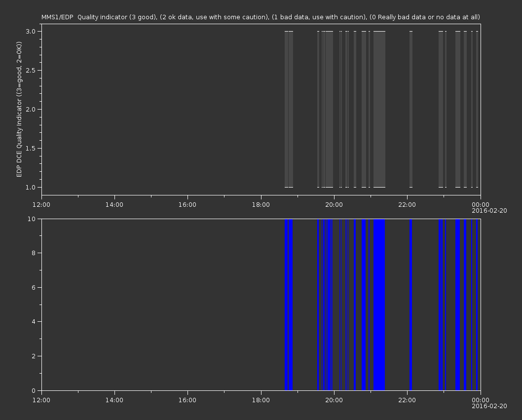Viewport: 522px width, 420px height.
Task: Click the 0 tick label on bottom plot
Action: [x=34, y=391]
